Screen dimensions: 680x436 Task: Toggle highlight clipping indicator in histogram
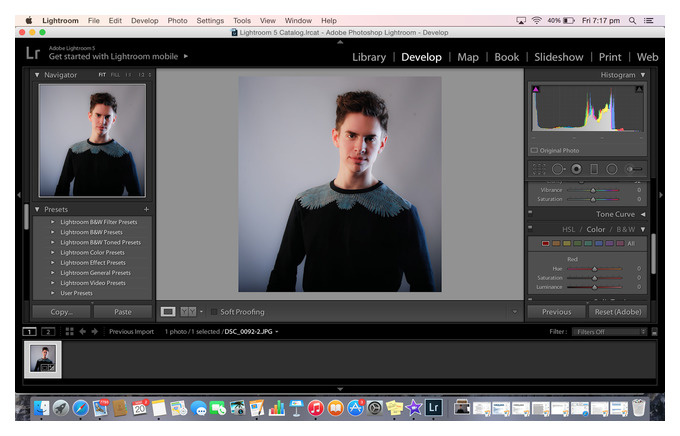point(639,89)
